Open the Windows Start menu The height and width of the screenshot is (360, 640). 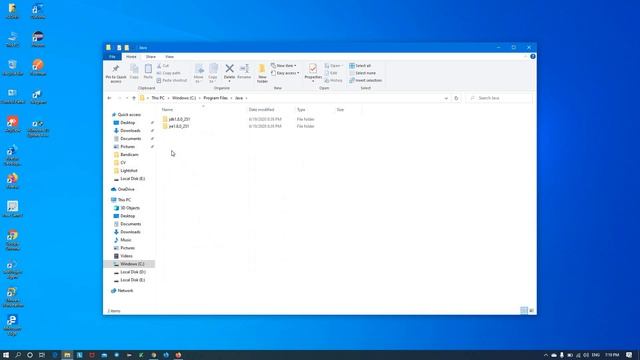point(6,355)
